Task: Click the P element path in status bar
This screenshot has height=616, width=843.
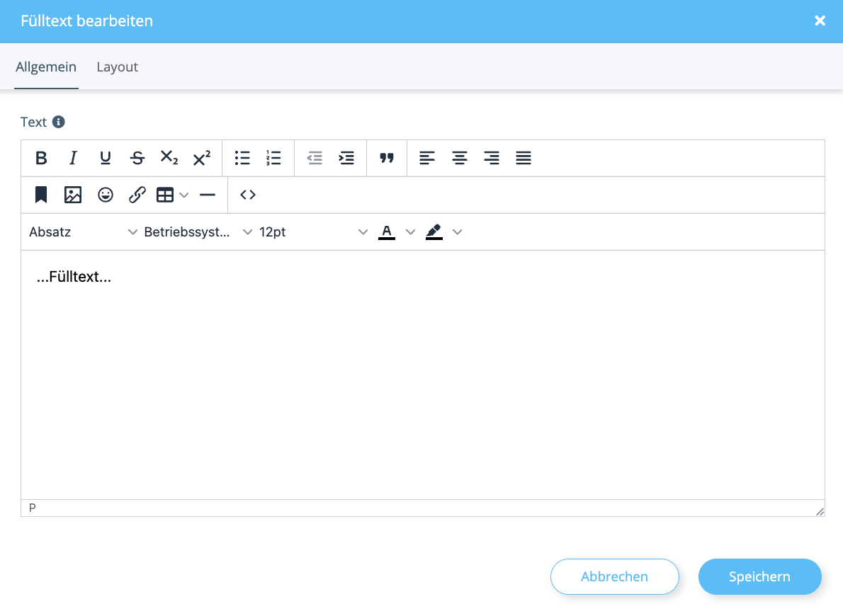Action: 33,508
